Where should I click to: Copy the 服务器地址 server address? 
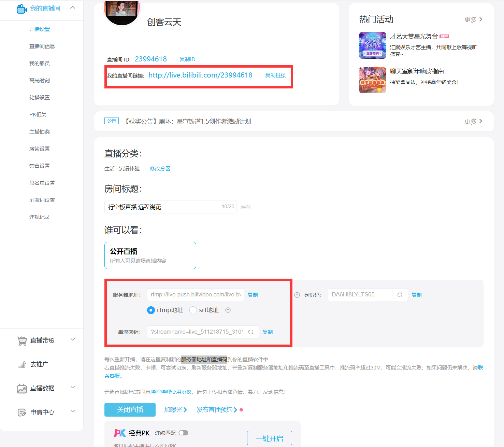click(253, 295)
